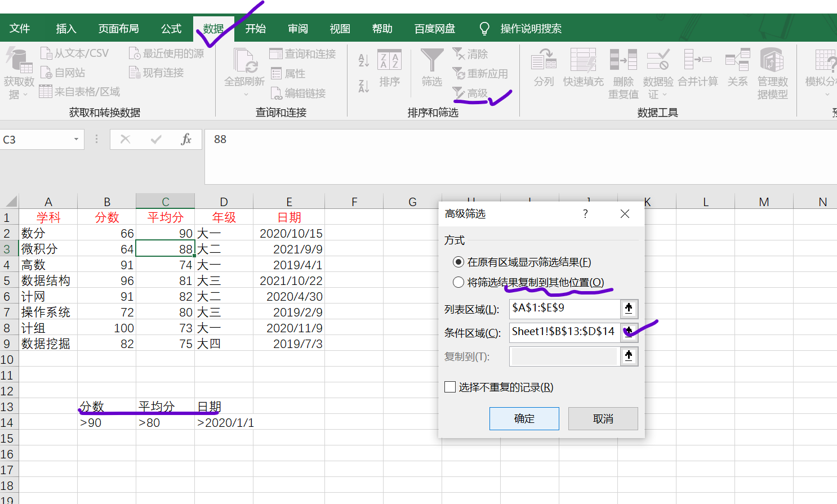This screenshot has width=837, height=504.
Task: Open Recent Sources (最近使用的源)
Action: pos(166,53)
